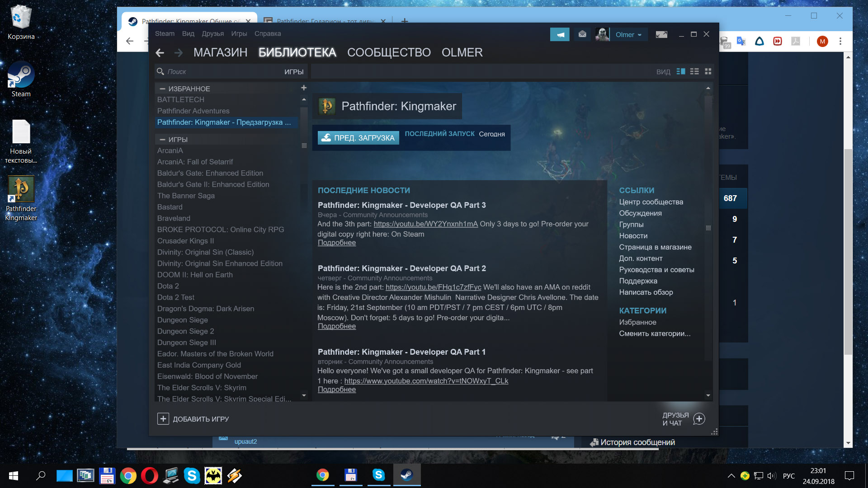The image size is (868, 488).
Task: Switch library to grid view
Action: pos(708,71)
